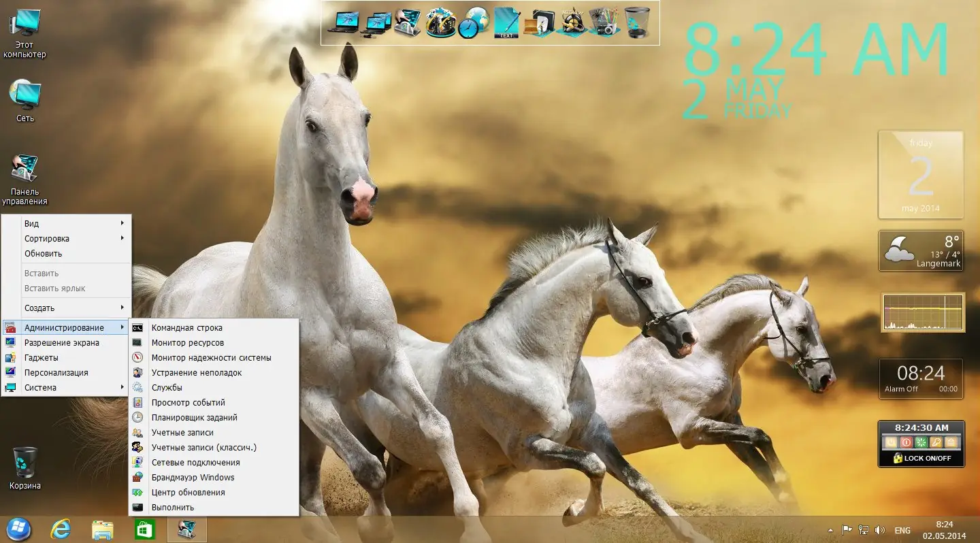This screenshot has height=543, width=980.
Task: Expand the Сортировка submenu
Action: click(66, 238)
